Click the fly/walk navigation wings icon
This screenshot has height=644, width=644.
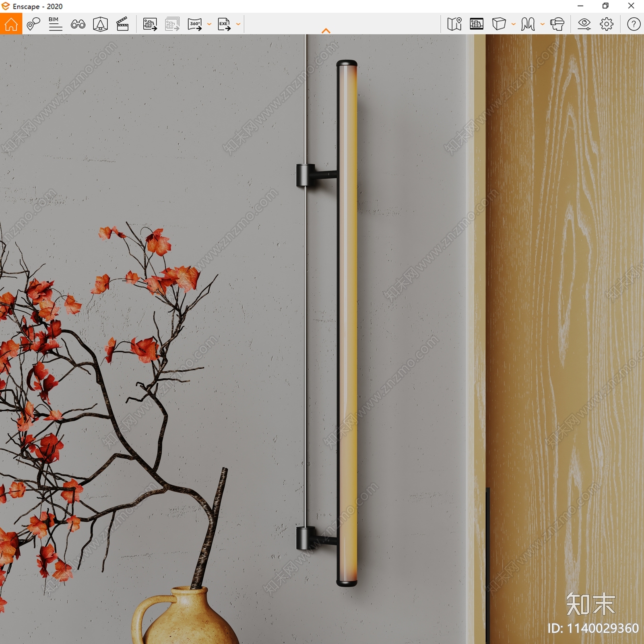[528, 24]
